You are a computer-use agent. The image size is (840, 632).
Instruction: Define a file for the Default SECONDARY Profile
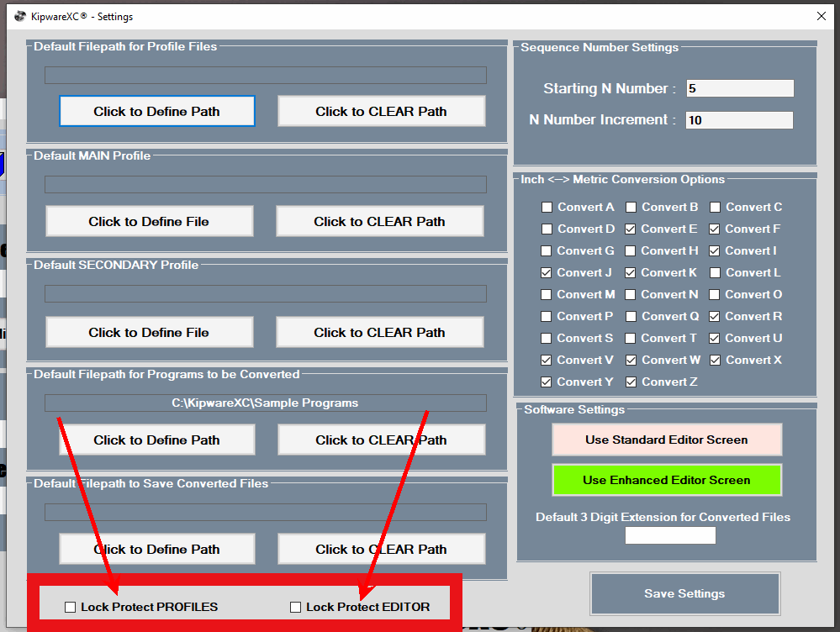coord(149,332)
